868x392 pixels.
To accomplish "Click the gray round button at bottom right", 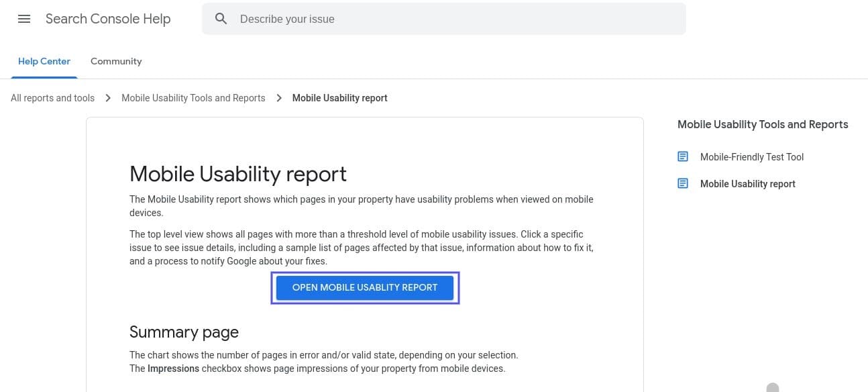I will point(773,387).
